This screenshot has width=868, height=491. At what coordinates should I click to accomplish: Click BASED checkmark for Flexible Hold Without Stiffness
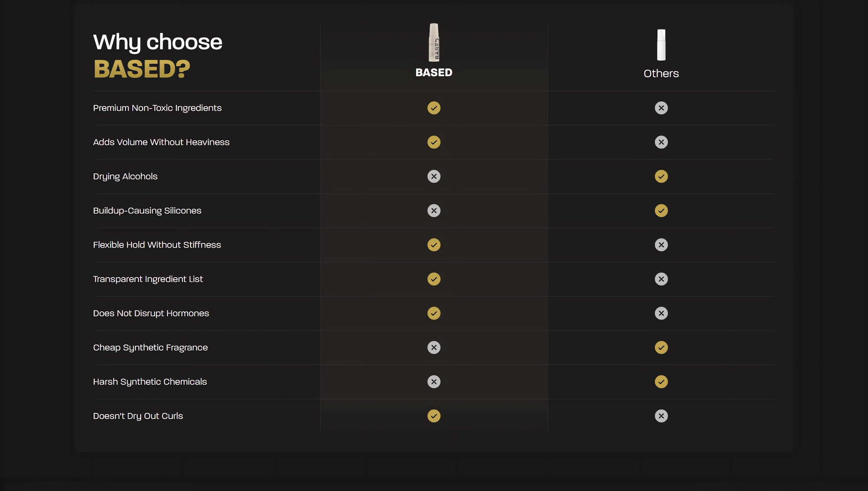click(434, 245)
